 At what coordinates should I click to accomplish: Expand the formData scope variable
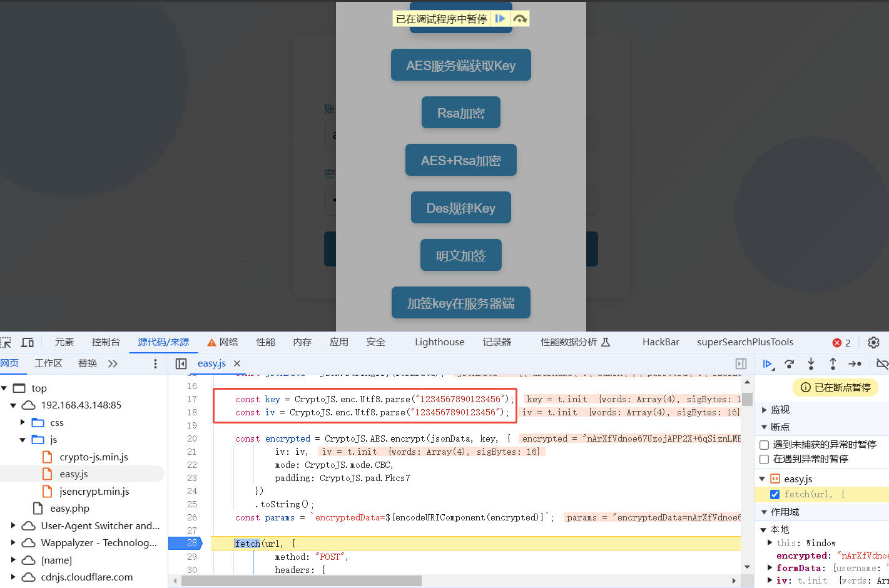tap(770, 568)
